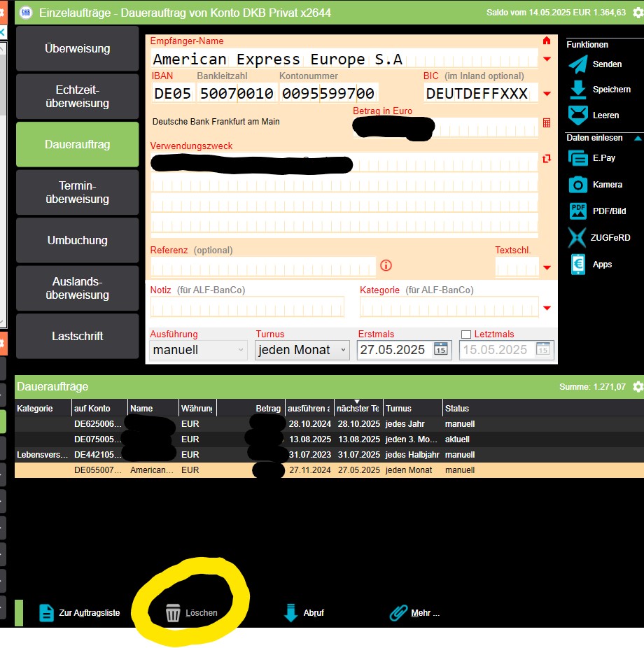Save the order with the Speichern icon

click(578, 90)
